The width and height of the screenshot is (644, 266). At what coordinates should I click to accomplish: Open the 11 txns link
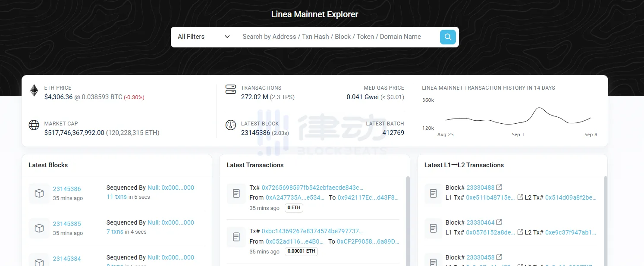coord(116,197)
